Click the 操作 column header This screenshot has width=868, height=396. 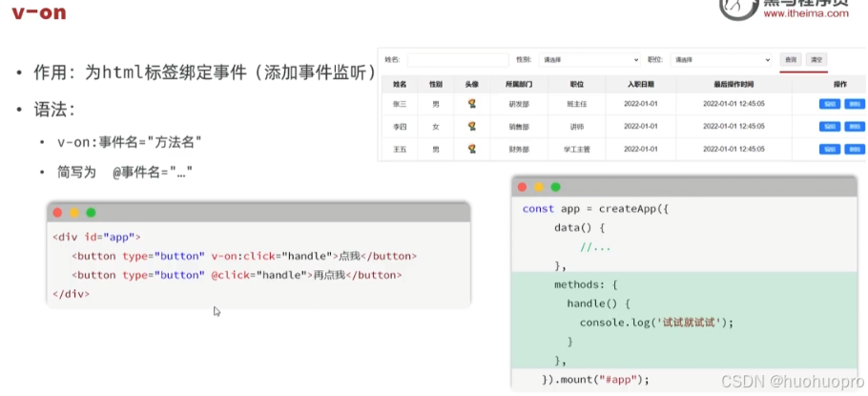(839, 84)
